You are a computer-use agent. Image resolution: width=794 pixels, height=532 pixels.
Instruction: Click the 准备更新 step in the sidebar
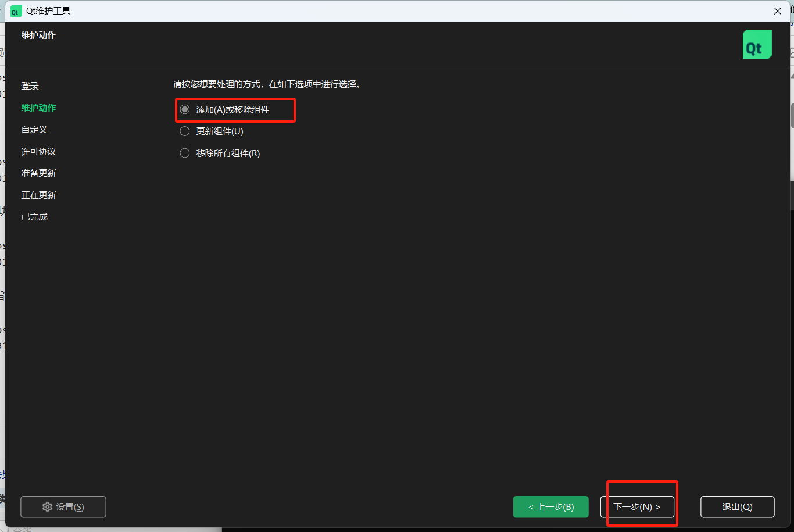click(39, 173)
